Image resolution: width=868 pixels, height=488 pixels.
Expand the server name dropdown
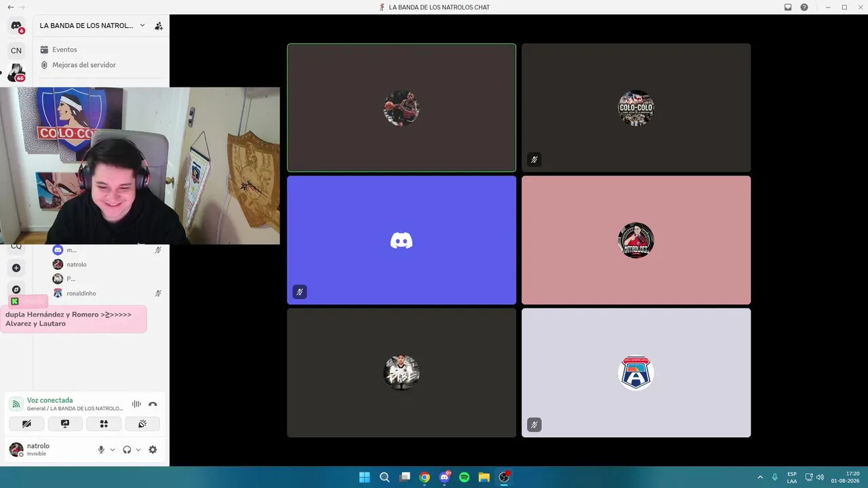pos(142,26)
